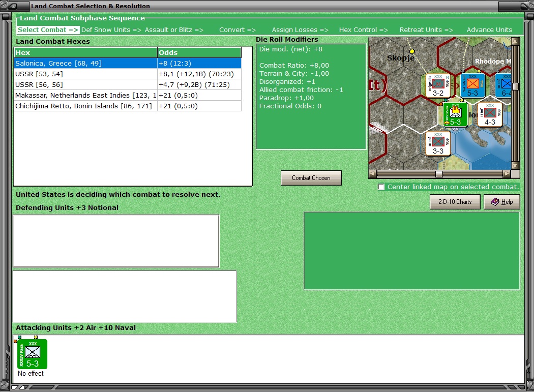This screenshot has height=392, width=534.
Task: Click the +4,7 (+9,2B) (71:25) odds cell
Action: (199, 84)
